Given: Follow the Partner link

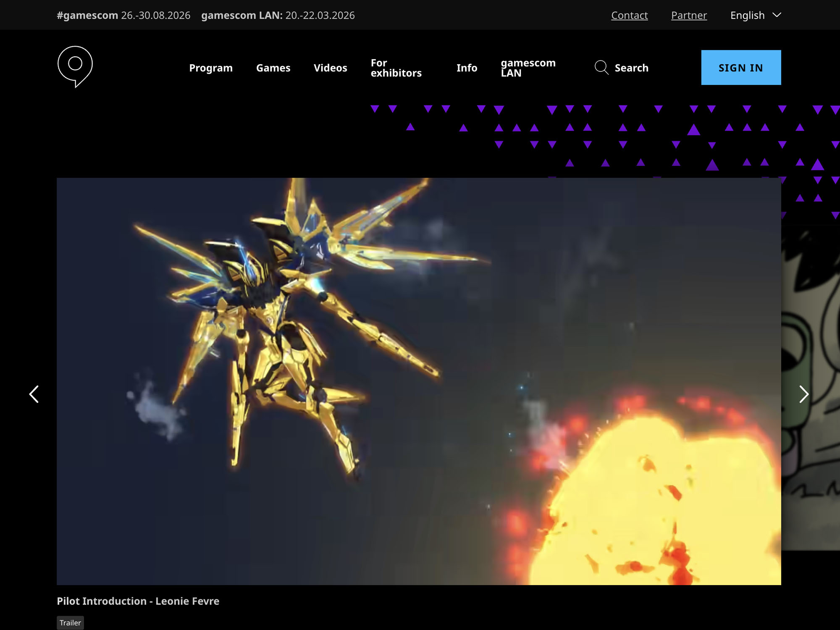Looking at the screenshot, I should [x=689, y=15].
